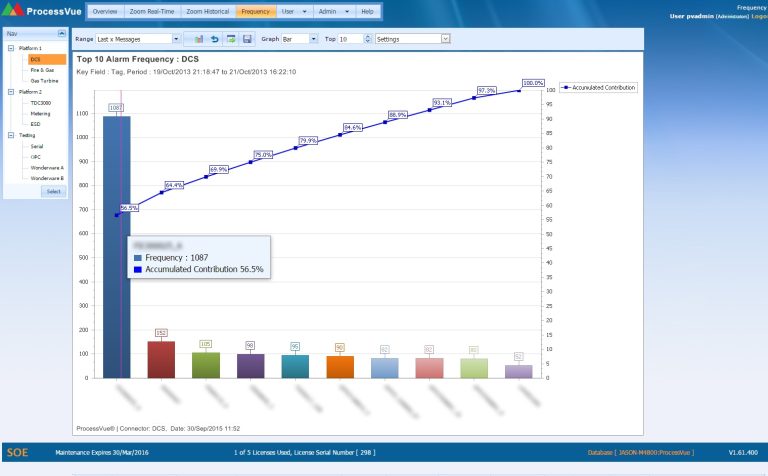Click the green export icon in toolbar
Viewport: 768px width, 476px height.
click(231, 39)
